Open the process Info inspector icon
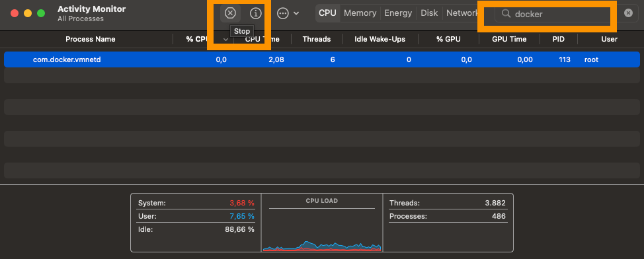 (255, 13)
